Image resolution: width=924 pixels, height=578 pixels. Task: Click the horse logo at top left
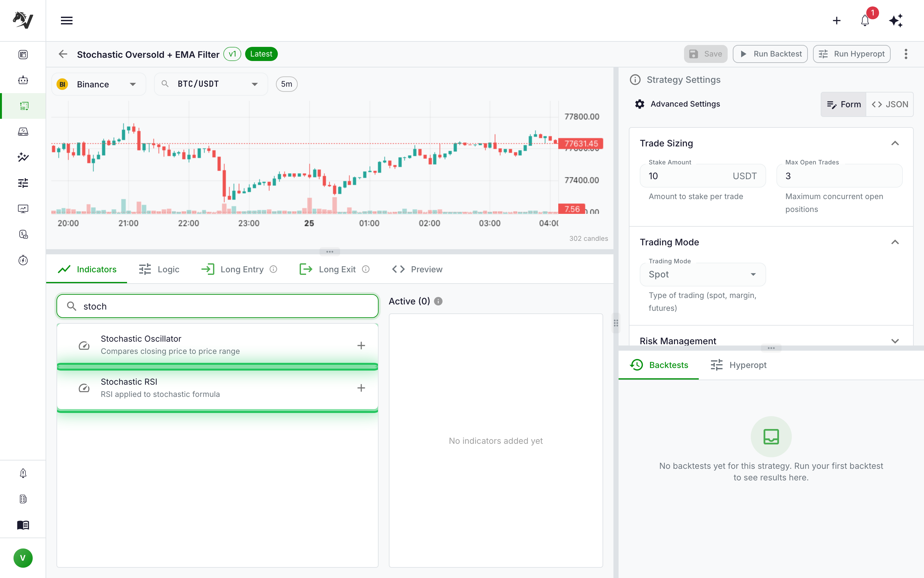tap(23, 20)
